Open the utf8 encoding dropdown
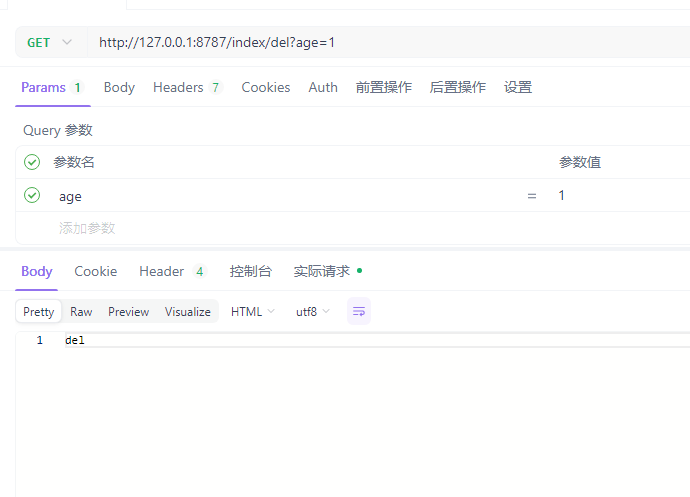 point(312,312)
